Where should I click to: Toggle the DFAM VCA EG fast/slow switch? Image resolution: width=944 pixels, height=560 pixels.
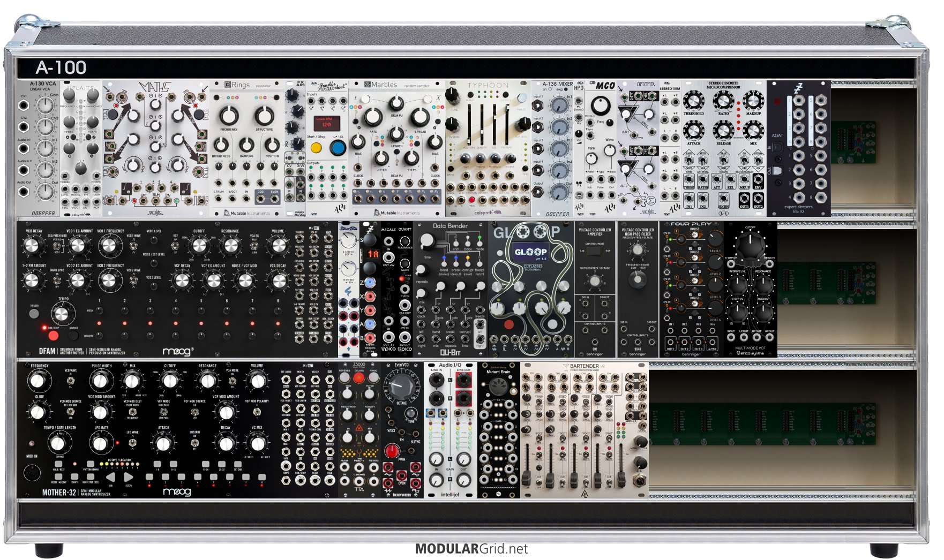[254, 246]
